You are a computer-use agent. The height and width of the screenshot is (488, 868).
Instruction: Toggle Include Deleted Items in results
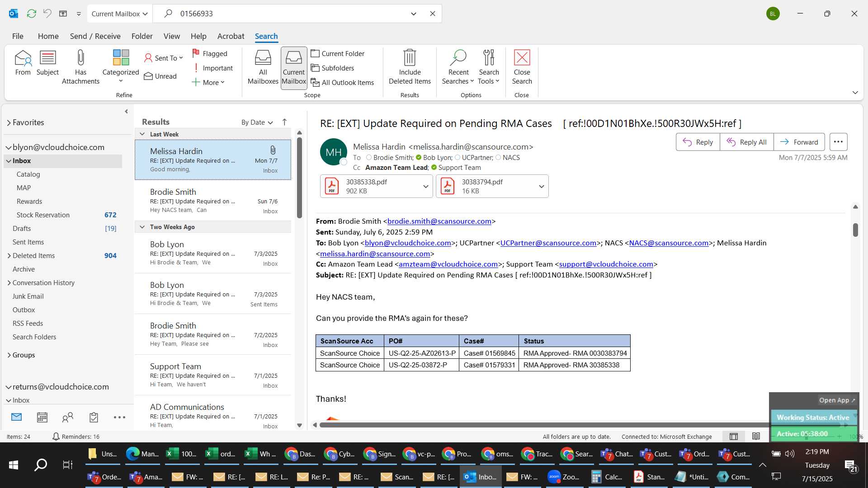410,67
